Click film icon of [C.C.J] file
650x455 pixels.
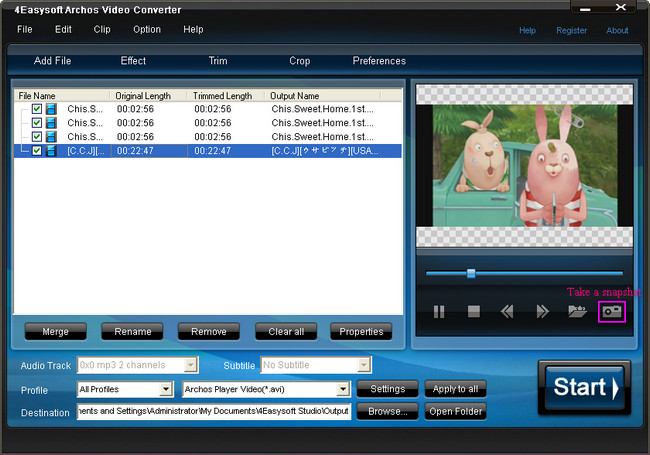click(x=51, y=151)
